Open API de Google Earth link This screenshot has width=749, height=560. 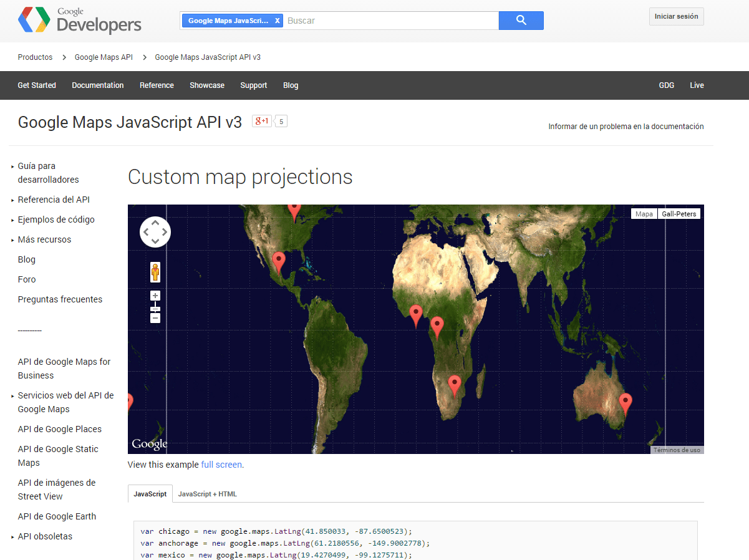click(57, 516)
